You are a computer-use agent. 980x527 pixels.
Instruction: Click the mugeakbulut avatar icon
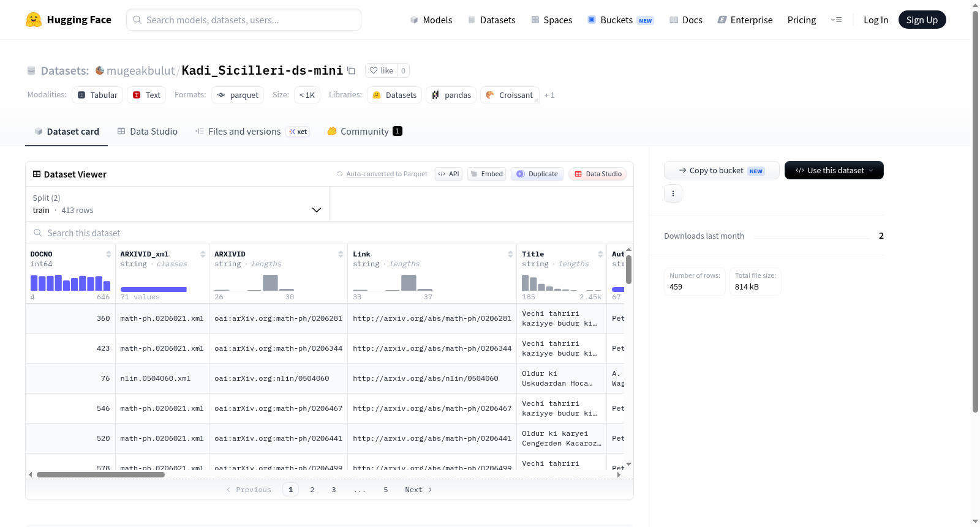point(100,70)
